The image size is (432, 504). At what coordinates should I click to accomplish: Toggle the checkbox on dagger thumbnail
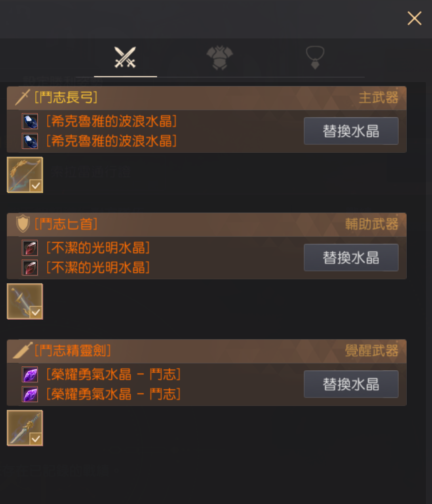pyautogui.click(x=36, y=312)
